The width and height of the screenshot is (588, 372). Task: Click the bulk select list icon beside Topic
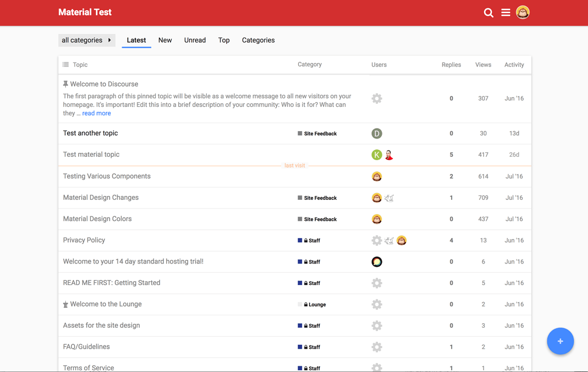coord(66,65)
